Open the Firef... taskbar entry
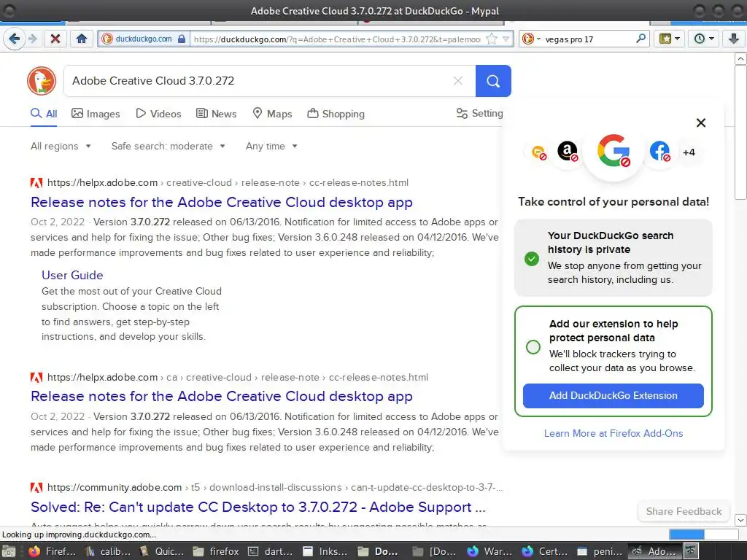The width and height of the screenshot is (747, 560). click(x=53, y=551)
